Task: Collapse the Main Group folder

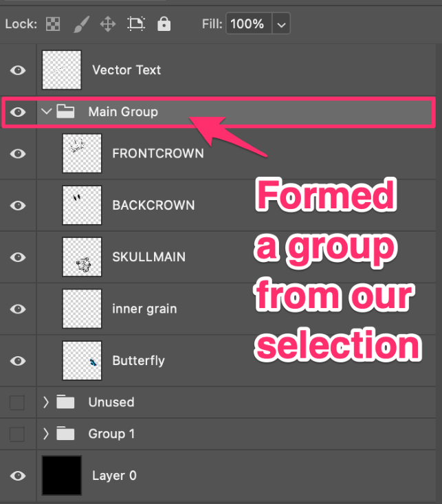Action: pyautogui.click(x=47, y=111)
